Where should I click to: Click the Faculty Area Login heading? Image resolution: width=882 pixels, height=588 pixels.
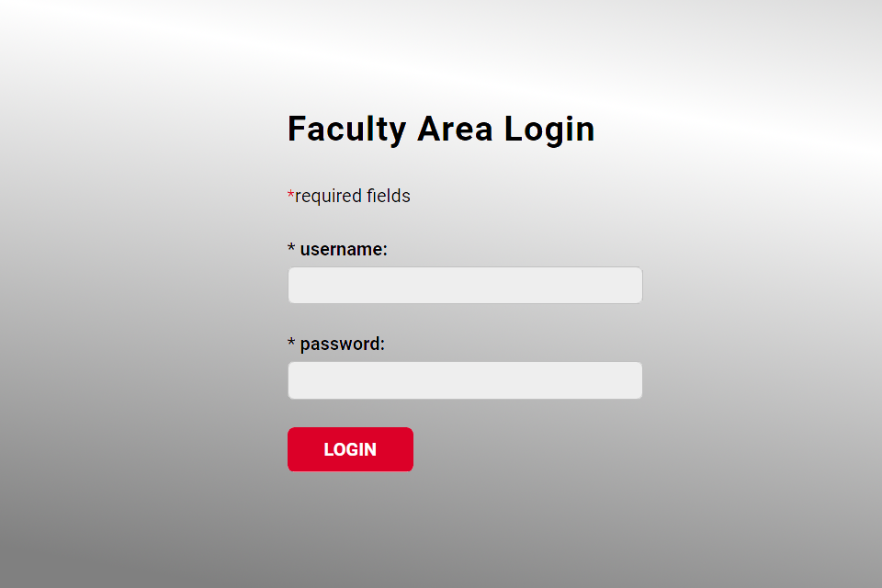pyautogui.click(x=441, y=130)
